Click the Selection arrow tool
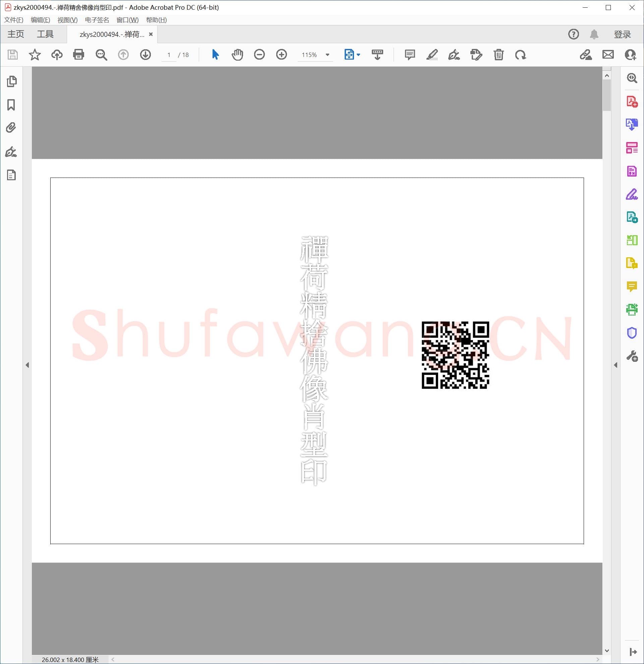 click(x=215, y=55)
